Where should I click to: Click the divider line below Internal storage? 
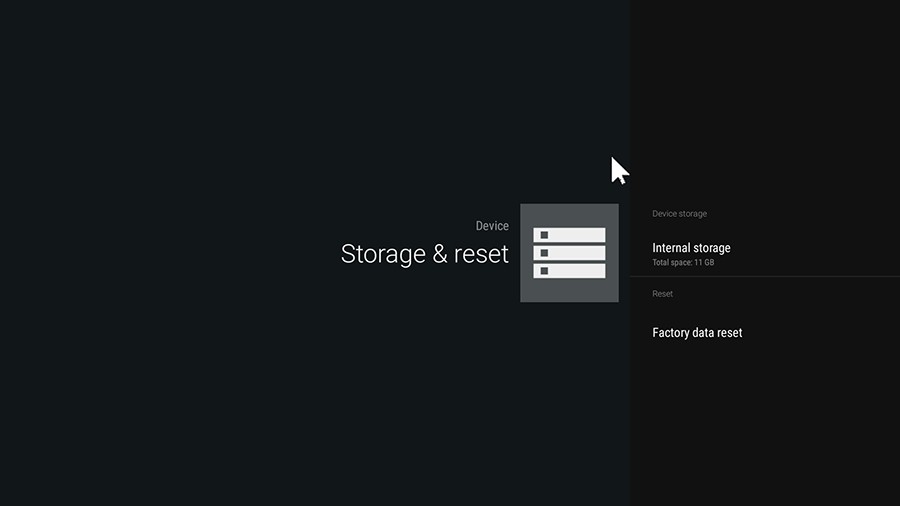764,276
